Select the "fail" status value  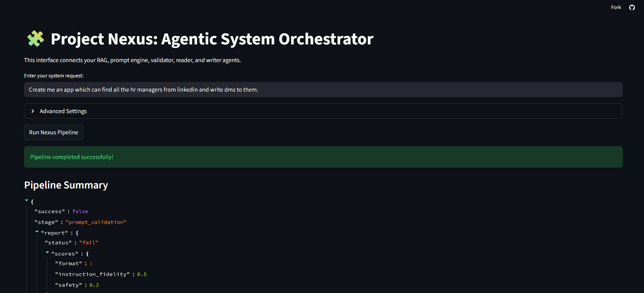[x=89, y=243]
